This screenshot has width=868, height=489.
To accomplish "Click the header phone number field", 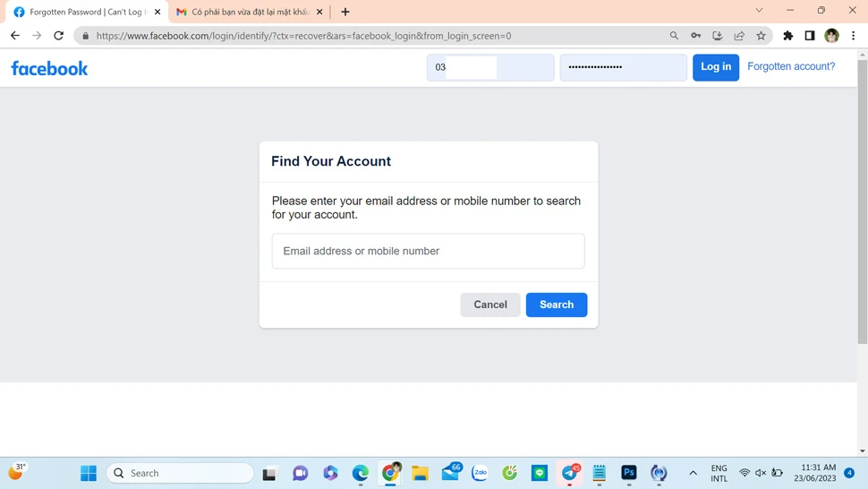I will click(490, 67).
